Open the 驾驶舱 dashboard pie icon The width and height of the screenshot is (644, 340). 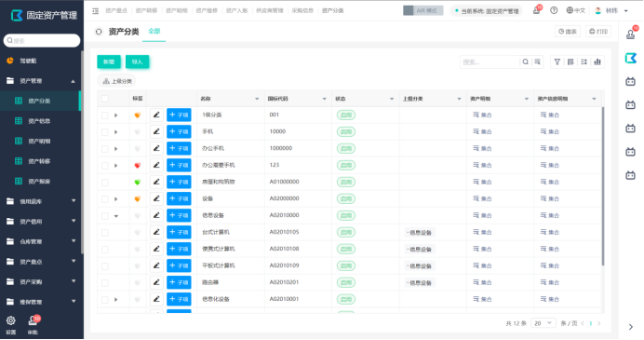click(10, 61)
